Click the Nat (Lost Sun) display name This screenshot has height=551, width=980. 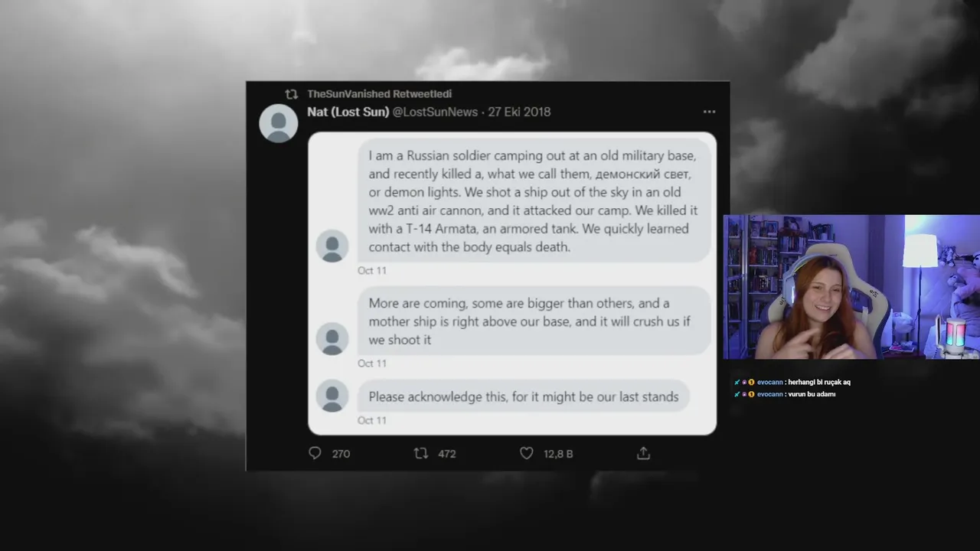(348, 112)
